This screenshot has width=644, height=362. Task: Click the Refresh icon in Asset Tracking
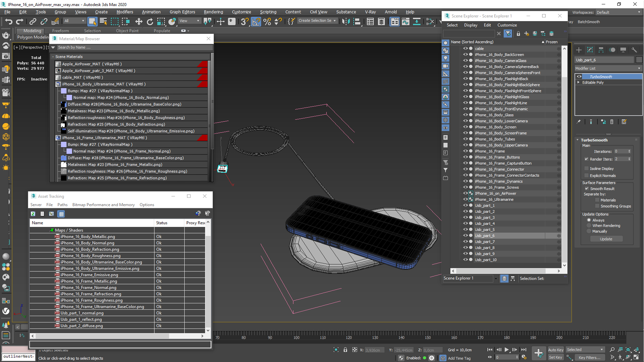pos(33,214)
